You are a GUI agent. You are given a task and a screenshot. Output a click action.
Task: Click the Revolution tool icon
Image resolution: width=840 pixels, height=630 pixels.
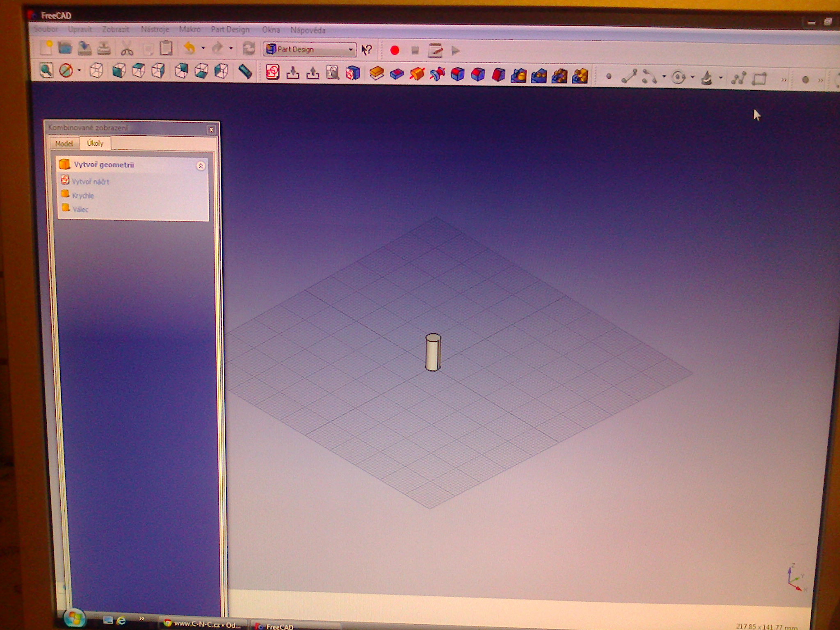pyautogui.click(x=417, y=74)
